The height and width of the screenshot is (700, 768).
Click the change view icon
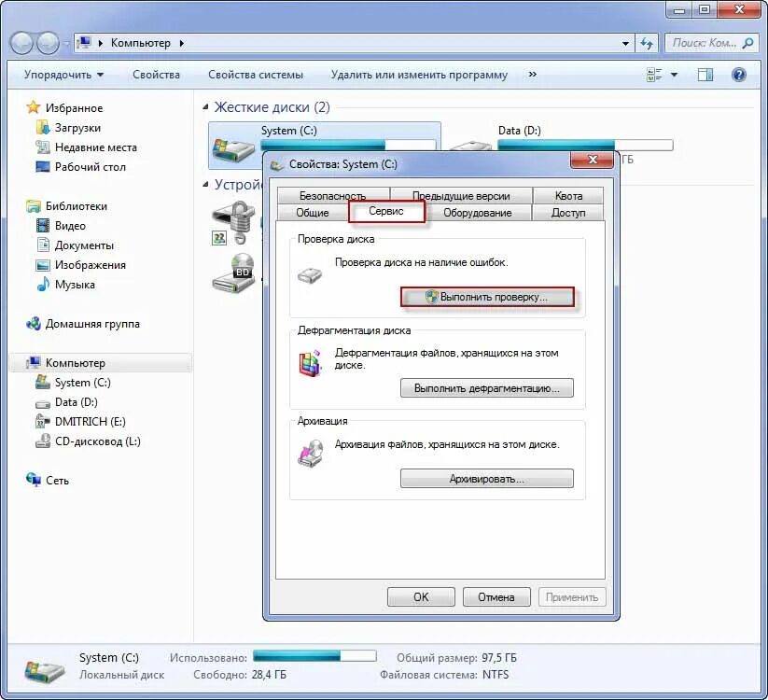coord(654,75)
